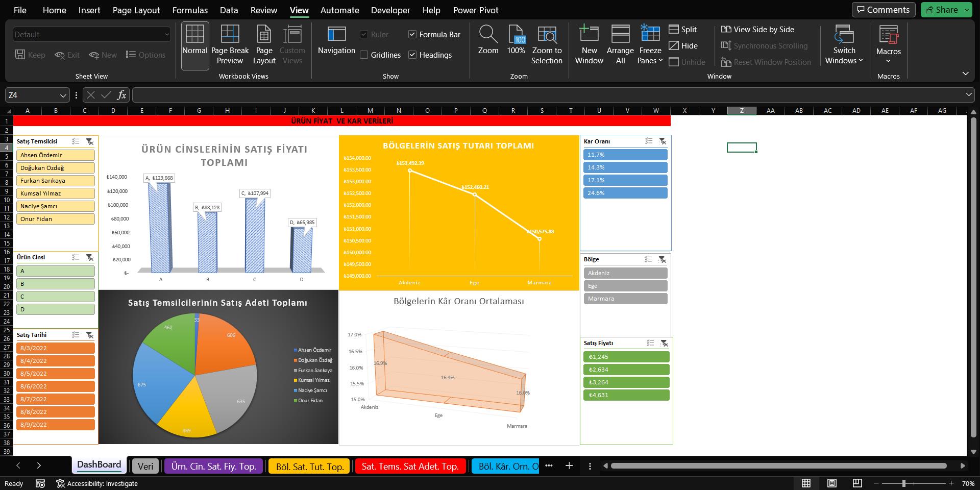Click the Arrange All icon
The height and width of the screenshot is (490, 980).
[620, 35]
